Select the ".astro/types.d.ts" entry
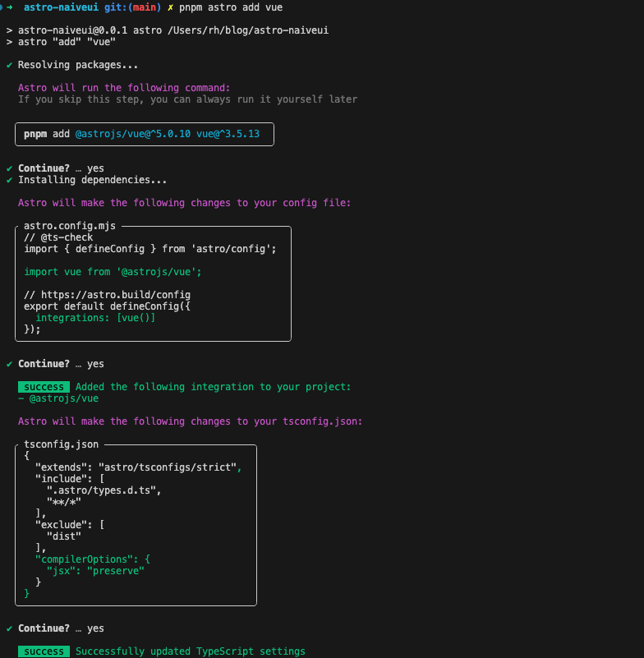The height and width of the screenshot is (658, 644). coord(104,490)
